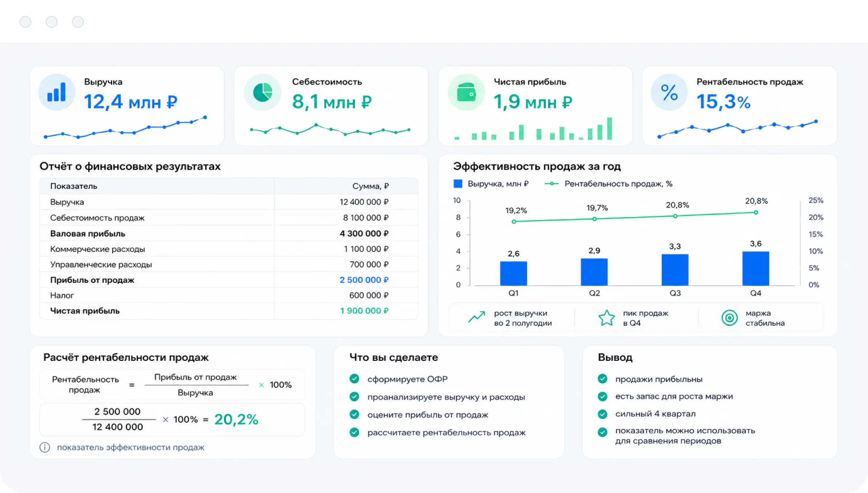Click the Показатель column header
Viewport: 868px width, 493px height.
[73, 186]
